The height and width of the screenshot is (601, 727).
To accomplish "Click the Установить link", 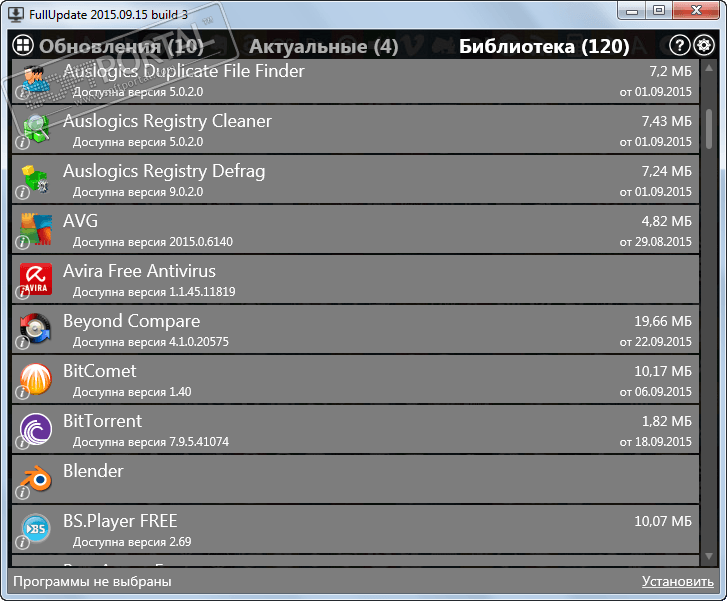I will coord(678,581).
